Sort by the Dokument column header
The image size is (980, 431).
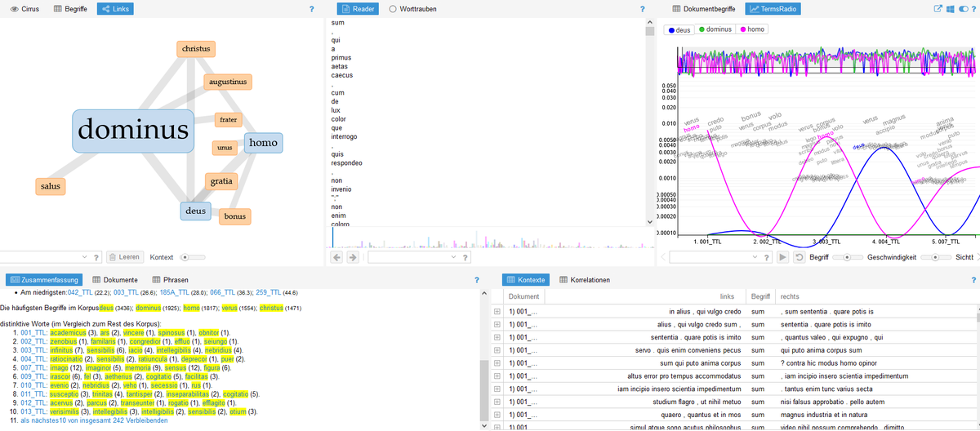tap(523, 297)
